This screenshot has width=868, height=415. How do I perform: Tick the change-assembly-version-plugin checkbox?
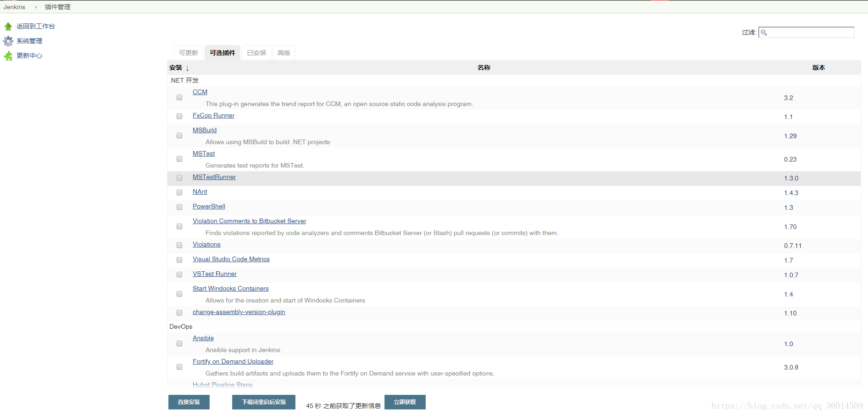coord(179,313)
